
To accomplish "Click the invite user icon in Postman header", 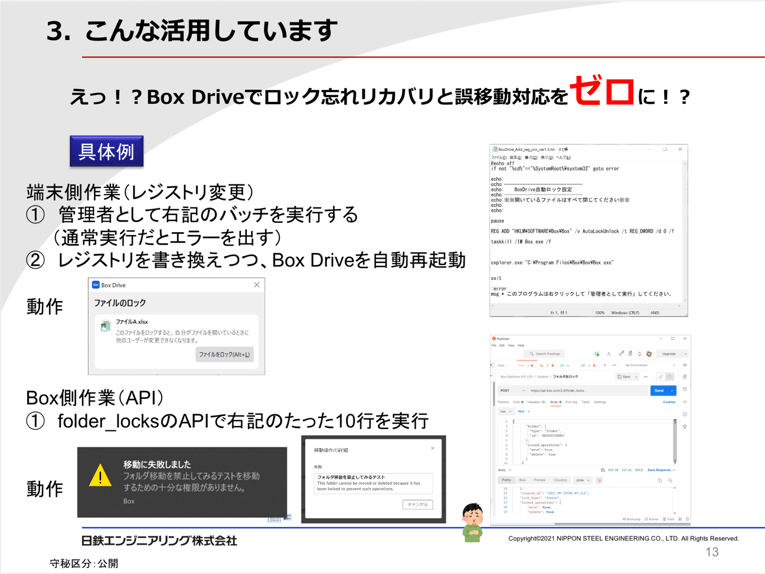I will tap(609, 354).
